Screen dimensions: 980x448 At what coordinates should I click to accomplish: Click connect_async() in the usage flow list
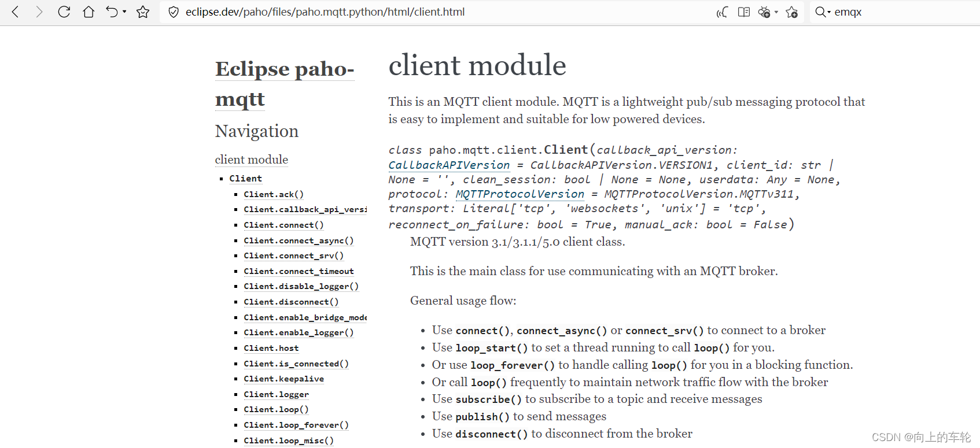[x=562, y=331]
